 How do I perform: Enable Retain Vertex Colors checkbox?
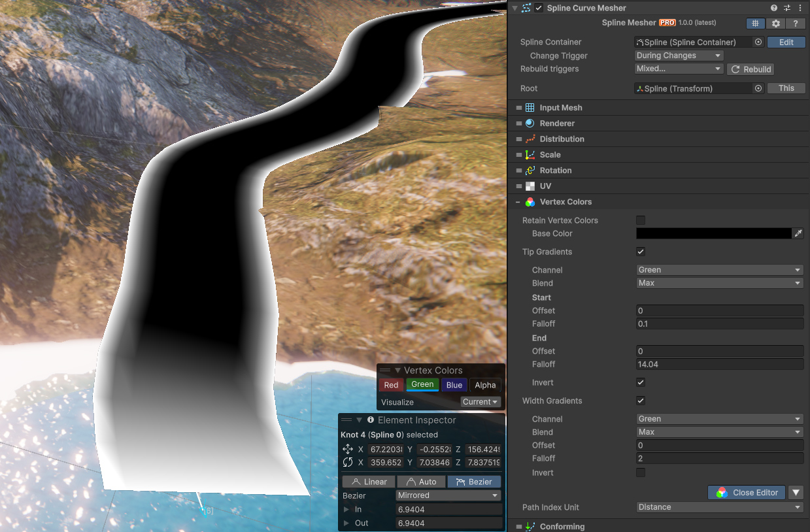tap(641, 220)
